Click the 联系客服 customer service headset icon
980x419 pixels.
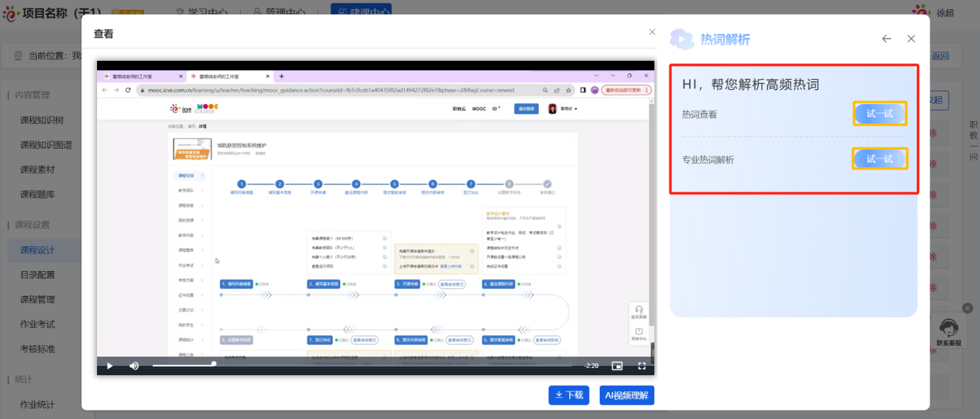pos(949,328)
